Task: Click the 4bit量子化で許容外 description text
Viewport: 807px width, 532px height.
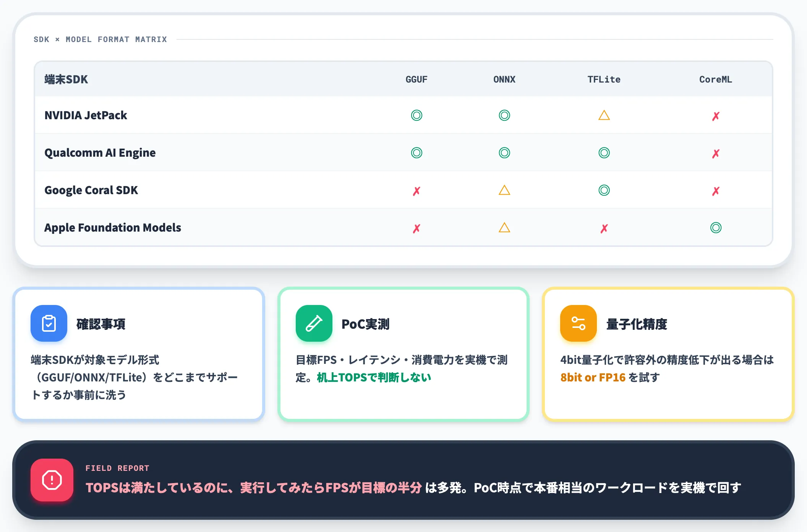Action: point(667,368)
